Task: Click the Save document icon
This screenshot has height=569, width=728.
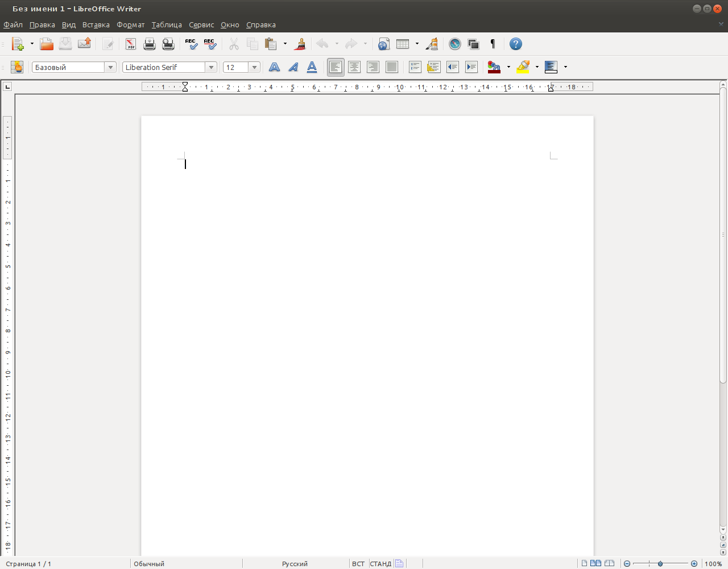Action: (65, 44)
